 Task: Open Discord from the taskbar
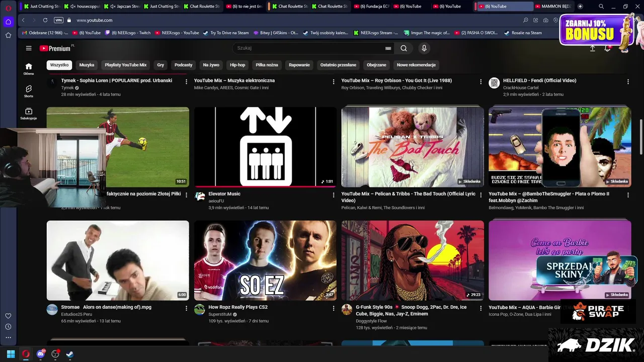(41, 354)
